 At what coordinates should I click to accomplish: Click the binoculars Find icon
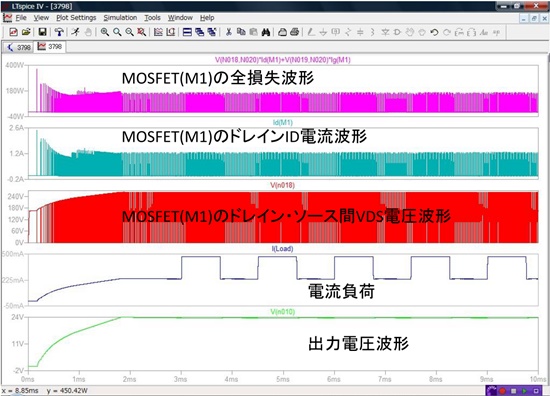point(266,32)
